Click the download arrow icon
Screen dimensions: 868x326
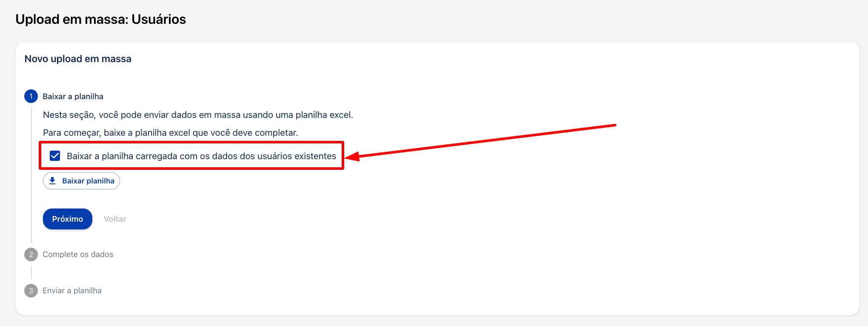pos(52,181)
